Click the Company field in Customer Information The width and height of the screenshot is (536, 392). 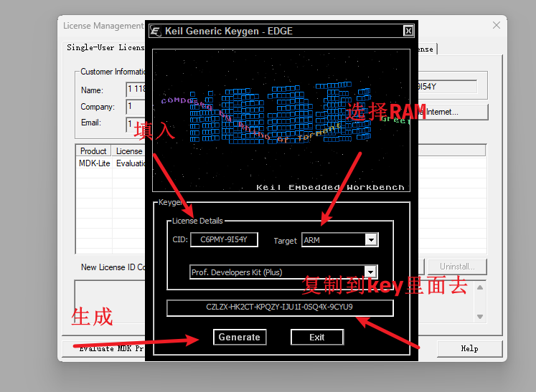[x=136, y=107]
